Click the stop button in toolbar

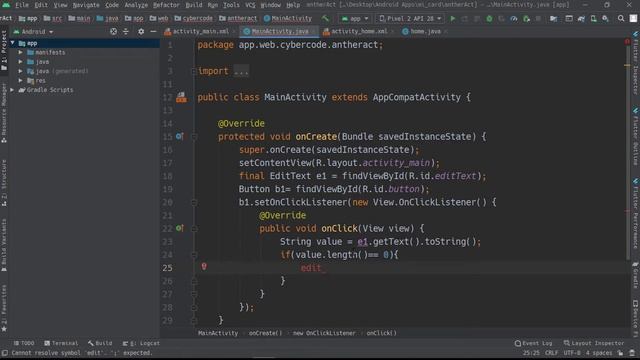click(538, 18)
